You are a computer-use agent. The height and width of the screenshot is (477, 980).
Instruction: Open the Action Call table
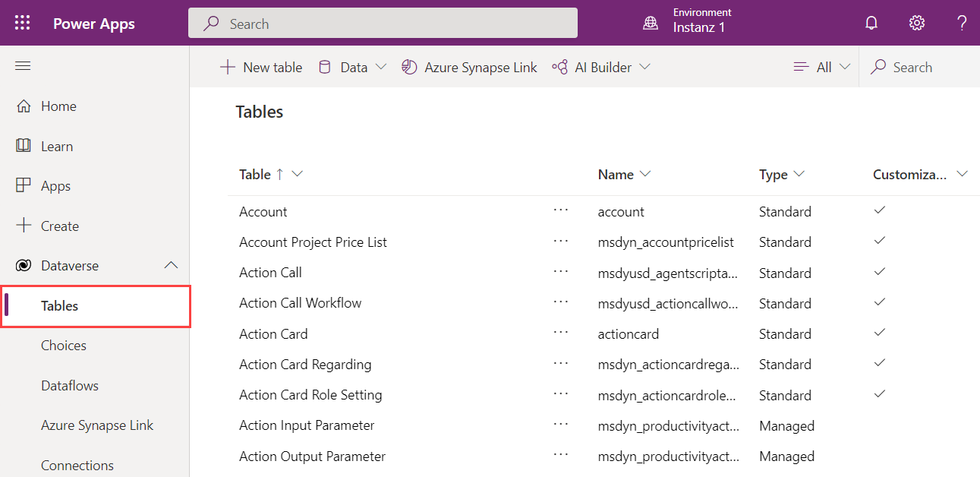pos(270,272)
